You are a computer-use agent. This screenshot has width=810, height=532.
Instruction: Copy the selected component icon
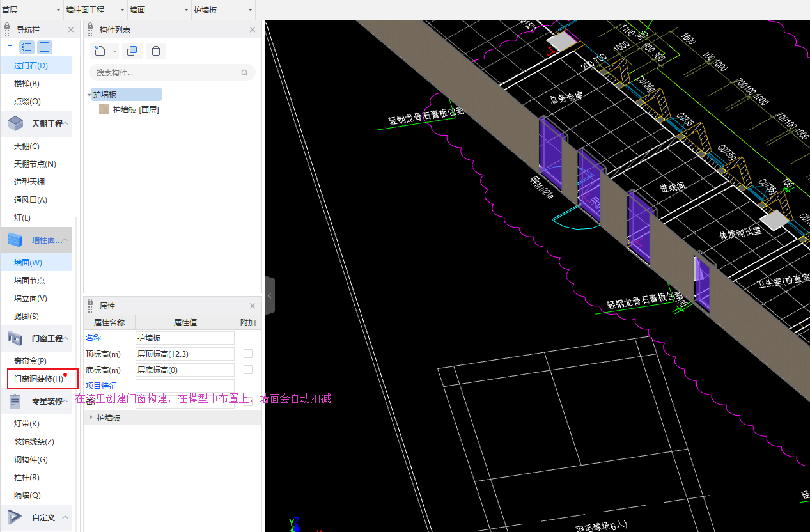pos(132,51)
